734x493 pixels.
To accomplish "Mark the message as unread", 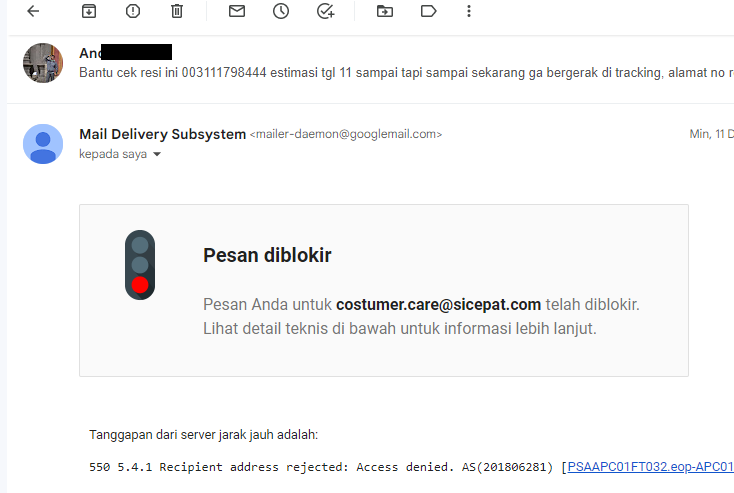I will (x=237, y=11).
